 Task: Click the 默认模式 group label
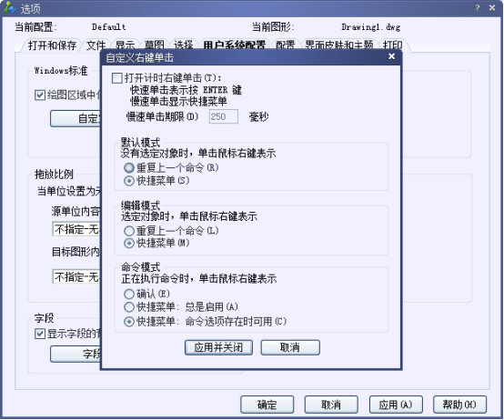(140, 142)
